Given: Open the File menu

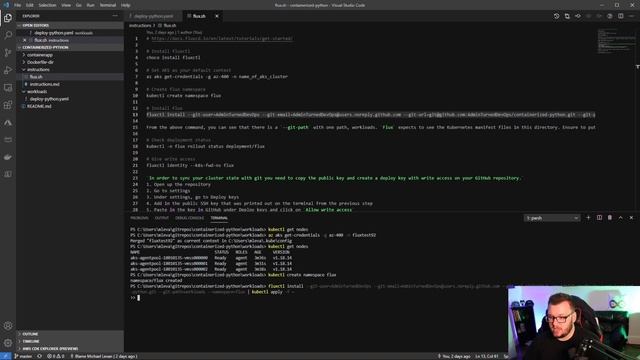Looking at the screenshot, I should (18, 5).
